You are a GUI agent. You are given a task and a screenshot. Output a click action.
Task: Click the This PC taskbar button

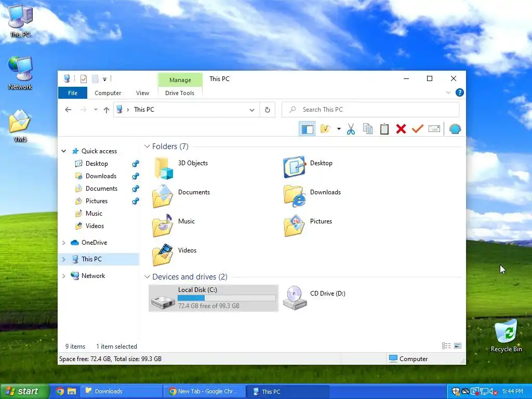(x=287, y=391)
